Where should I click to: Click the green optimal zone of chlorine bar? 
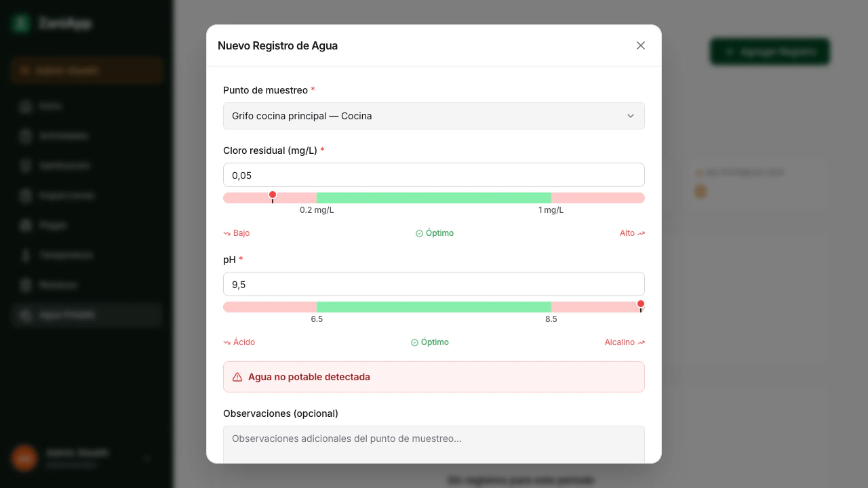433,198
